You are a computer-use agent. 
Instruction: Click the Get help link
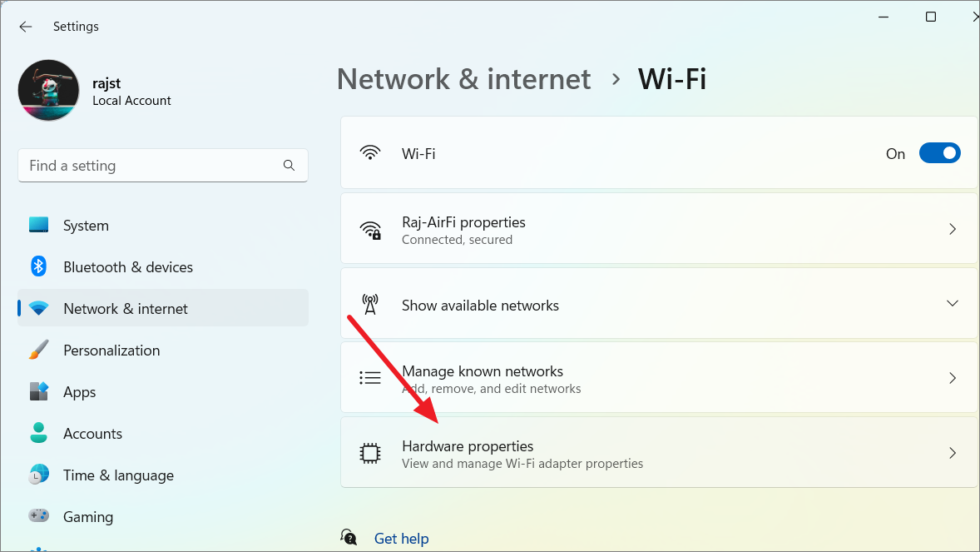(402, 538)
